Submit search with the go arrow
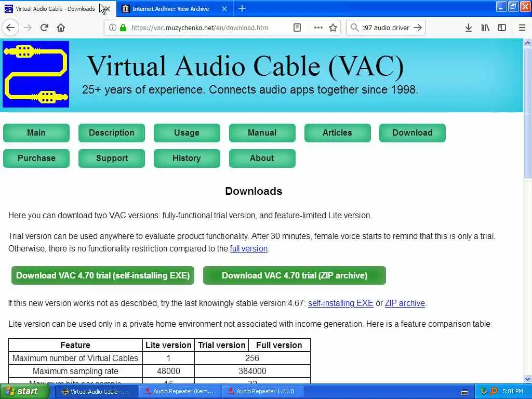 coord(418,28)
